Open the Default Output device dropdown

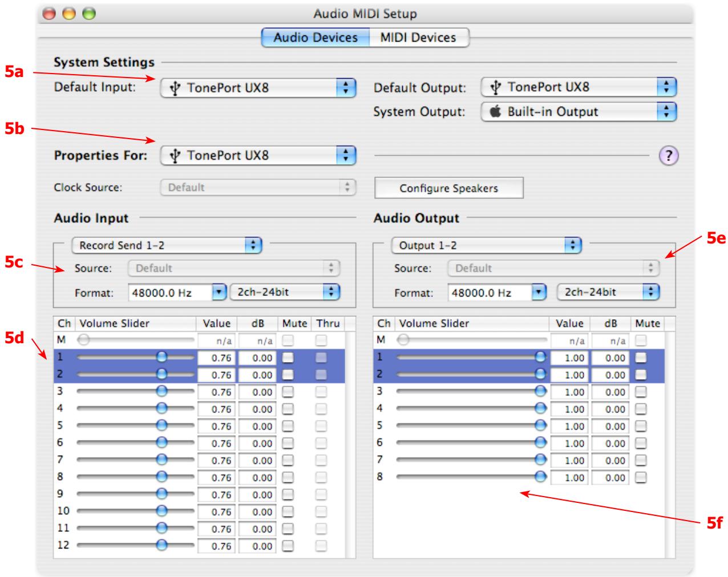click(579, 87)
